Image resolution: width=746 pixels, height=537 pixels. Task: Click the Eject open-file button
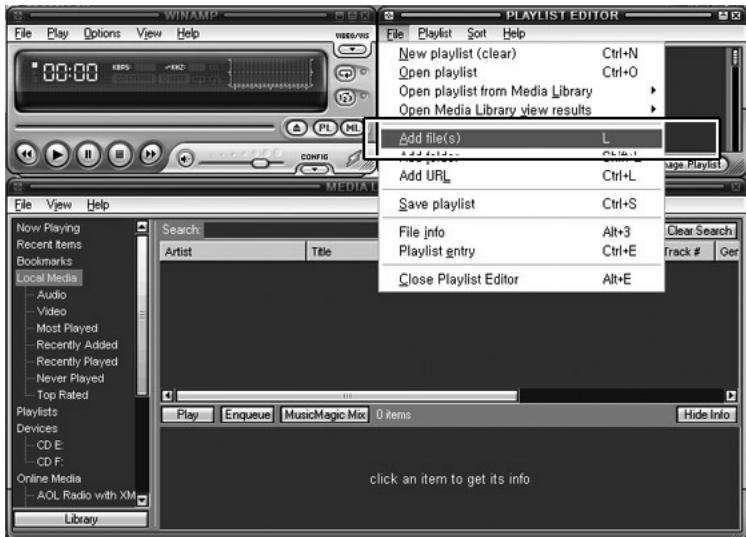(x=297, y=128)
